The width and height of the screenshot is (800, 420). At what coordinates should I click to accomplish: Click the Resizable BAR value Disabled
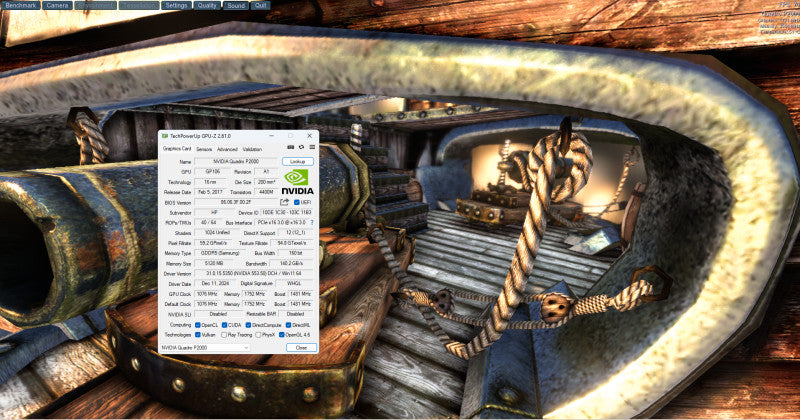[x=295, y=314]
